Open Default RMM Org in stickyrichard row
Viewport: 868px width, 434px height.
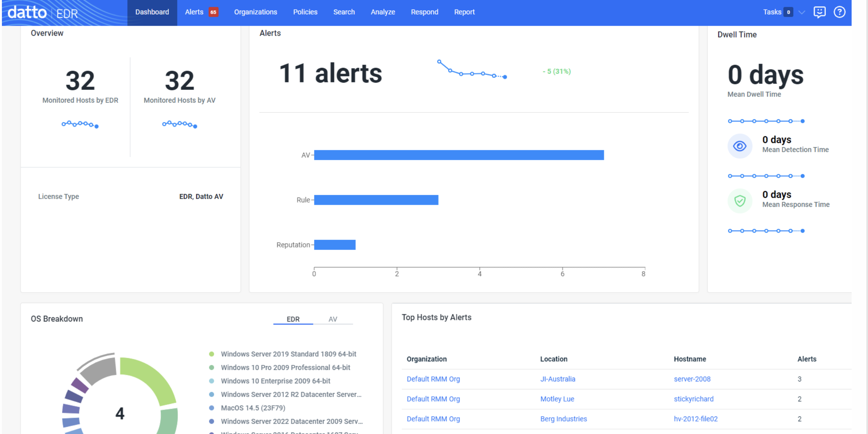433,399
